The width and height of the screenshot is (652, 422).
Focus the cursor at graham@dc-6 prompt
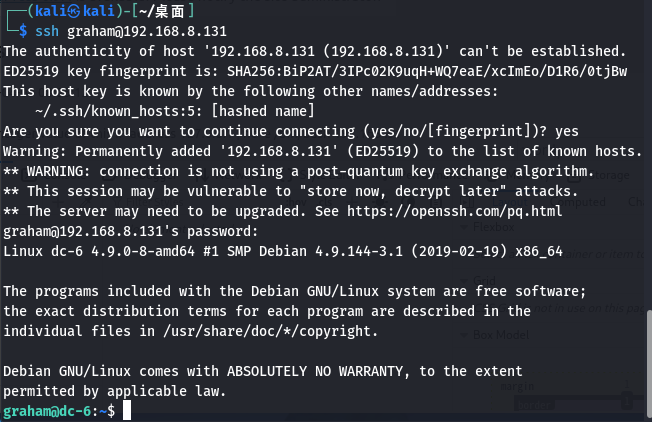click(126, 411)
